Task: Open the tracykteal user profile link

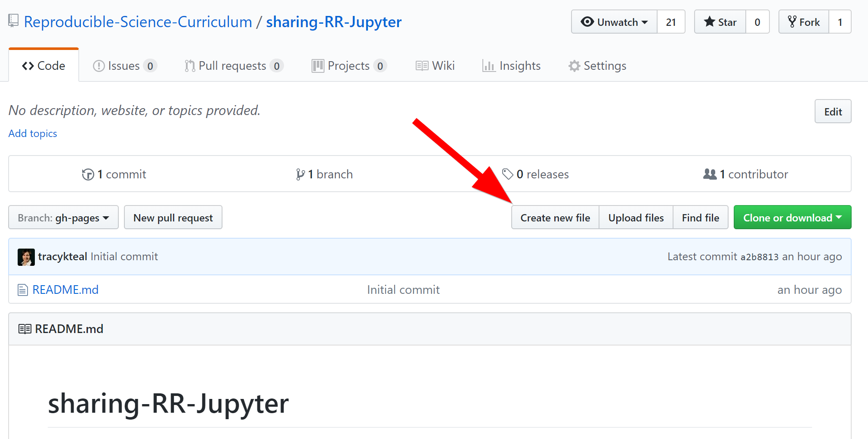Action: [x=62, y=257]
